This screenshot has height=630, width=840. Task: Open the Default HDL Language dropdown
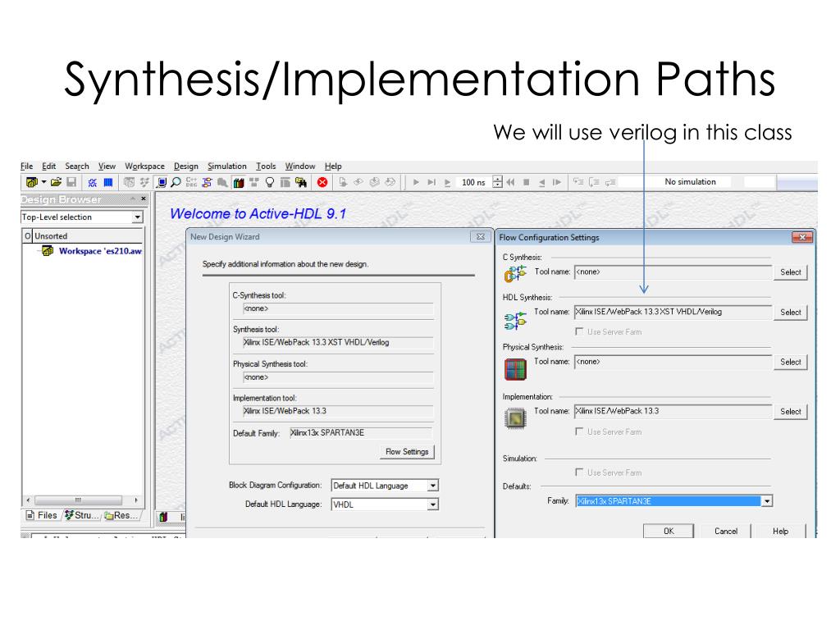433,504
